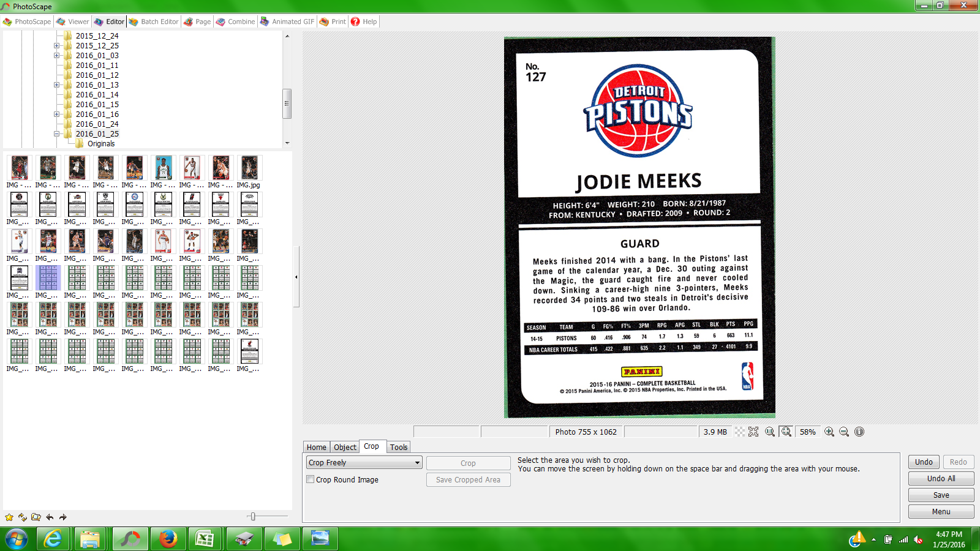
Task: Click Save Cropped Area button
Action: tap(468, 480)
